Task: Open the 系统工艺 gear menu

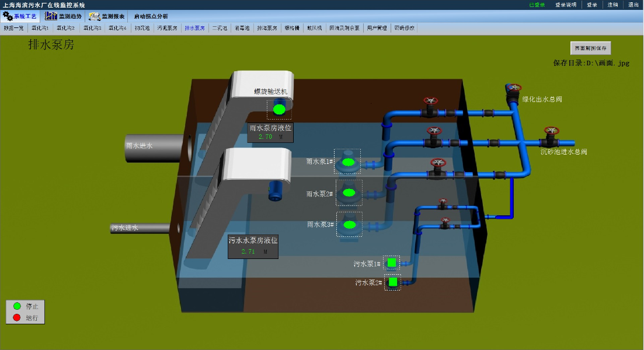Action: pos(21,16)
